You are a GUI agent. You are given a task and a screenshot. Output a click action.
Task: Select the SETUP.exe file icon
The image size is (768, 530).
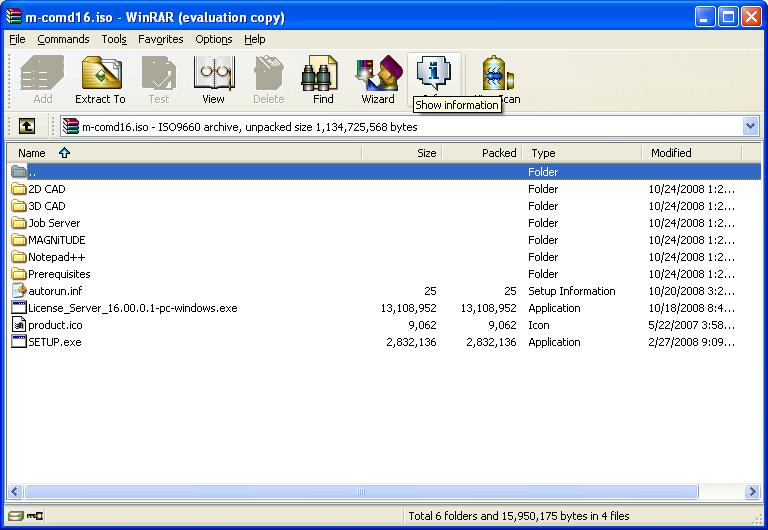pyautogui.click(x=19, y=341)
